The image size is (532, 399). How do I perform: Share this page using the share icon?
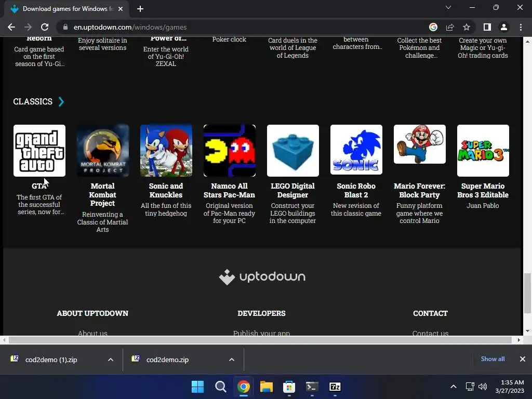(450, 27)
